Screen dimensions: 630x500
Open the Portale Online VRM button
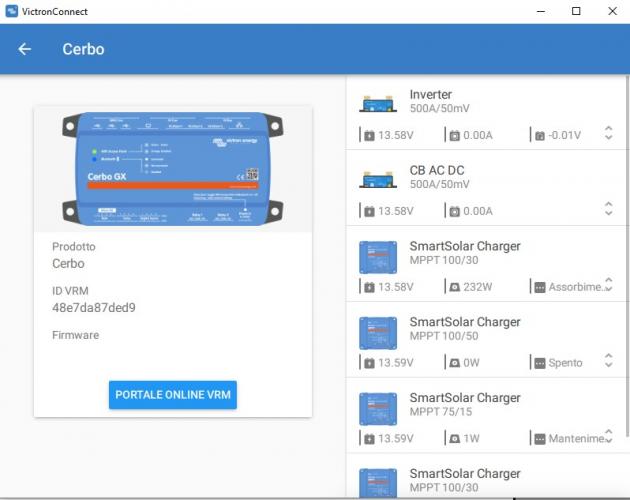[172, 395]
